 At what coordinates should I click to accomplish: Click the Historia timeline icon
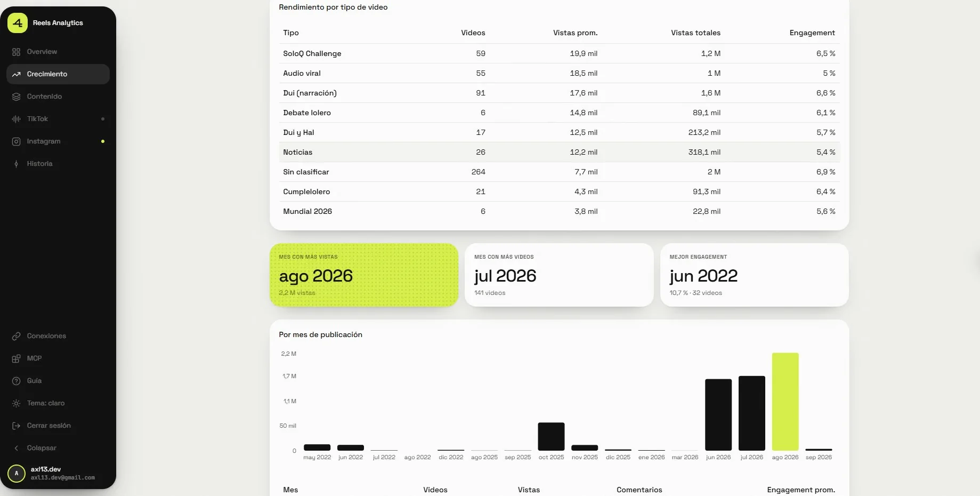tap(17, 164)
